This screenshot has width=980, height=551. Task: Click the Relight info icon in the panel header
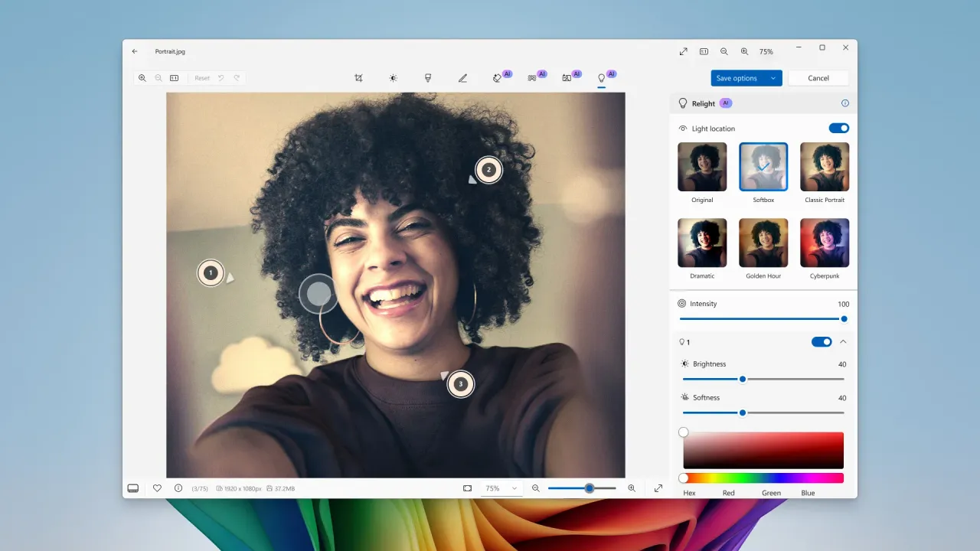[x=845, y=103]
